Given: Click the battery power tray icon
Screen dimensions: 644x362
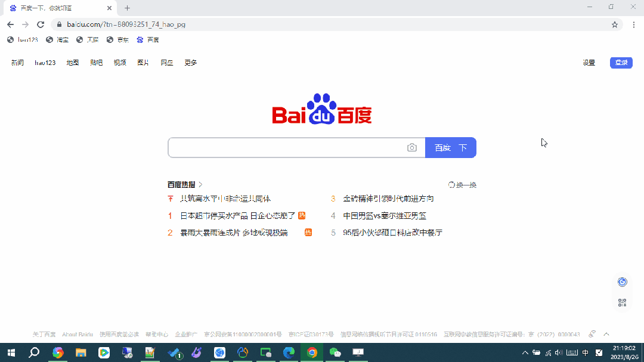Looking at the screenshot, I should click(537, 352).
